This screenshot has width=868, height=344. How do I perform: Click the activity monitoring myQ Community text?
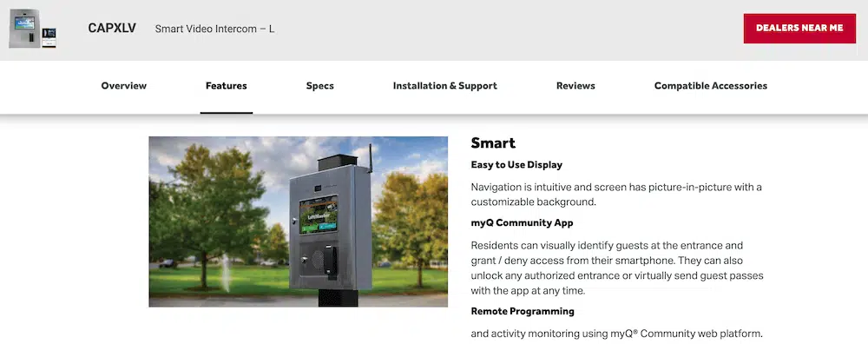coord(616,334)
